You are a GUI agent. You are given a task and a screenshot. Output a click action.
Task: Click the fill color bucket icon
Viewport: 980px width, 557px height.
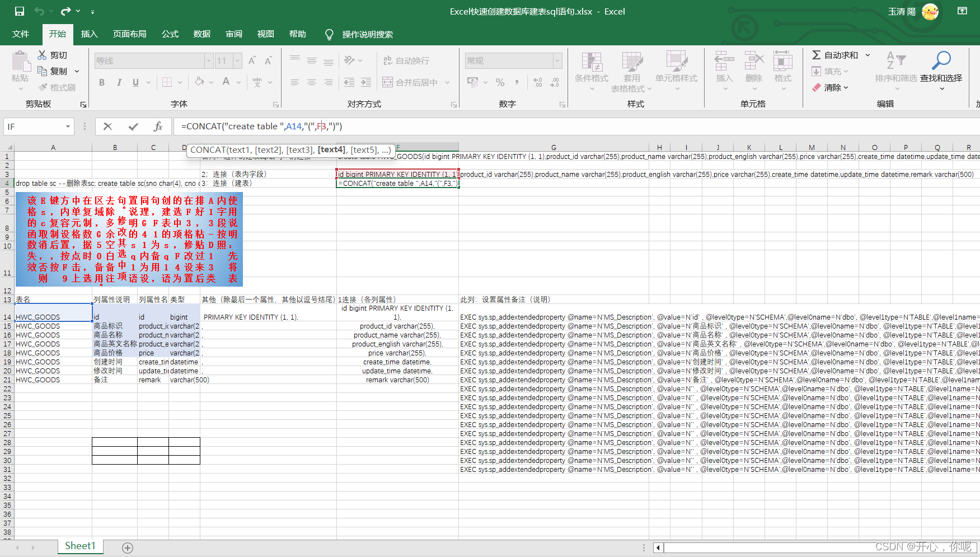click(x=199, y=82)
